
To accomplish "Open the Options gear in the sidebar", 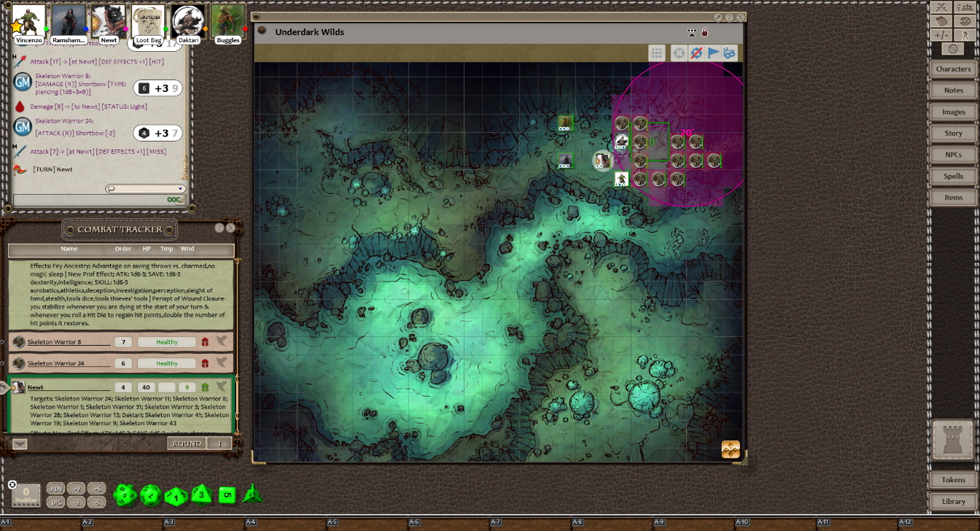I will coord(952,49).
